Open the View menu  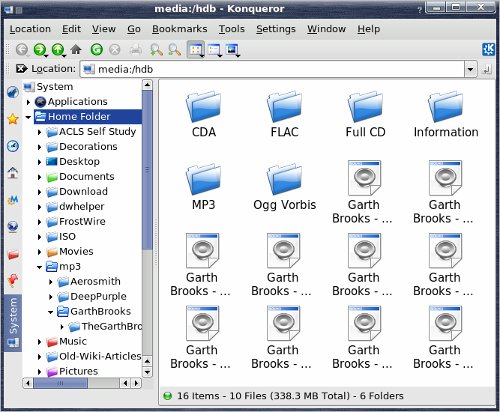[x=104, y=29]
